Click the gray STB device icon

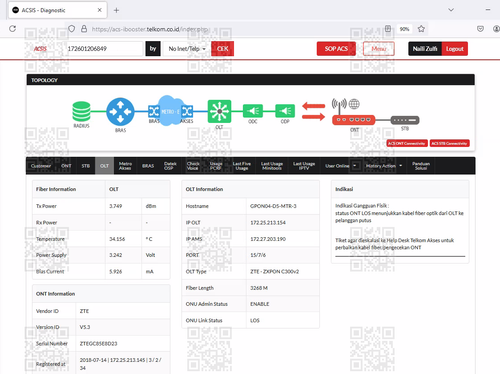pos(405,120)
